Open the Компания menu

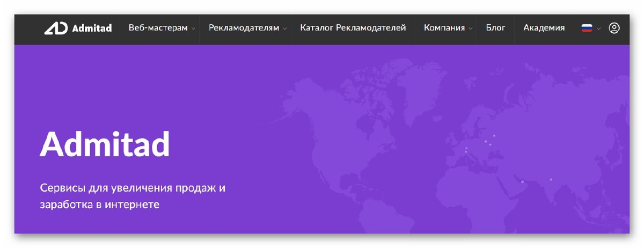pos(444,28)
